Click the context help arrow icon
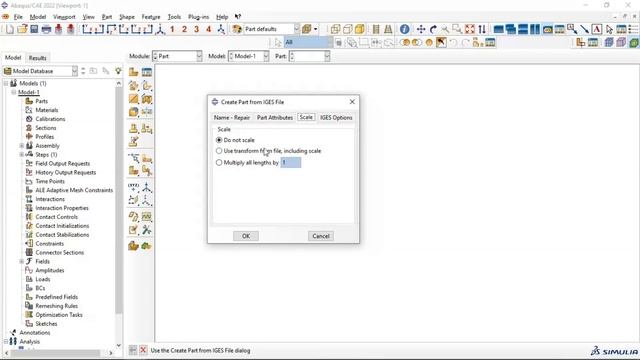Screen dimensions: 640x360 238,17
